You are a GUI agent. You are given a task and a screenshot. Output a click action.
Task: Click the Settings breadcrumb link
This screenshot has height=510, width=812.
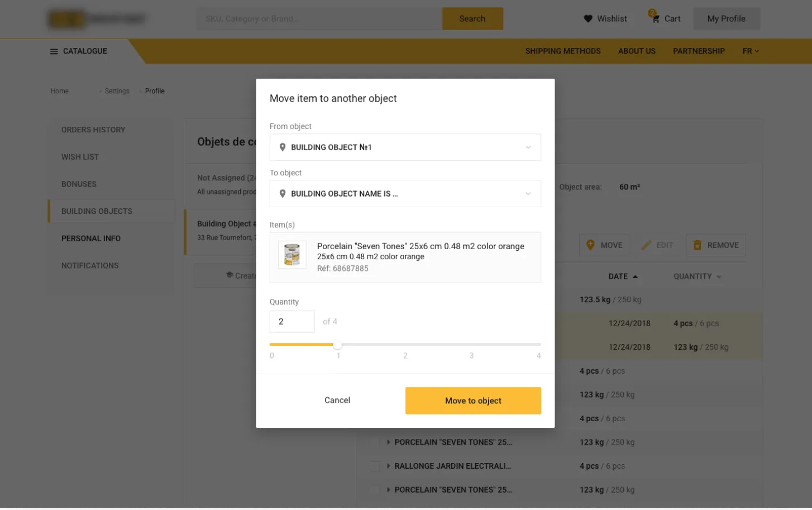pos(117,91)
